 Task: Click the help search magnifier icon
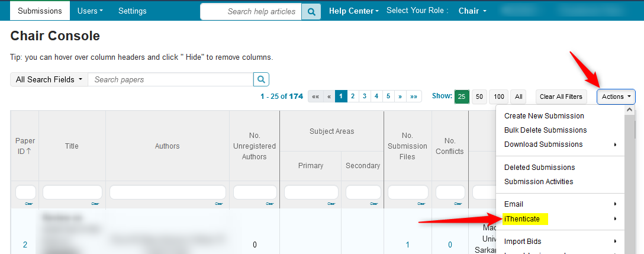click(311, 11)
